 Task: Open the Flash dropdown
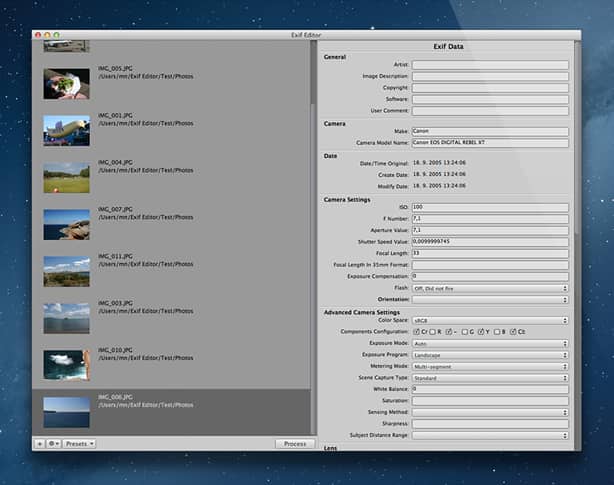coord(489,287)
